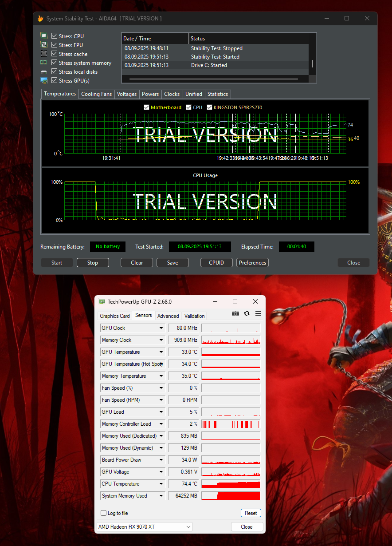
Task: Click the Clear button in AIDA64
Action: [x=137, y=263]
